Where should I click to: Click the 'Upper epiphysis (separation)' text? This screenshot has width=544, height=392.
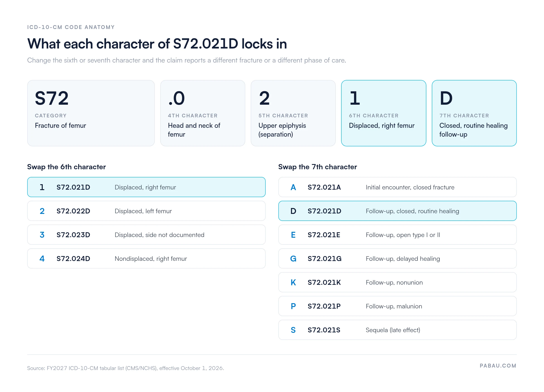282,130
